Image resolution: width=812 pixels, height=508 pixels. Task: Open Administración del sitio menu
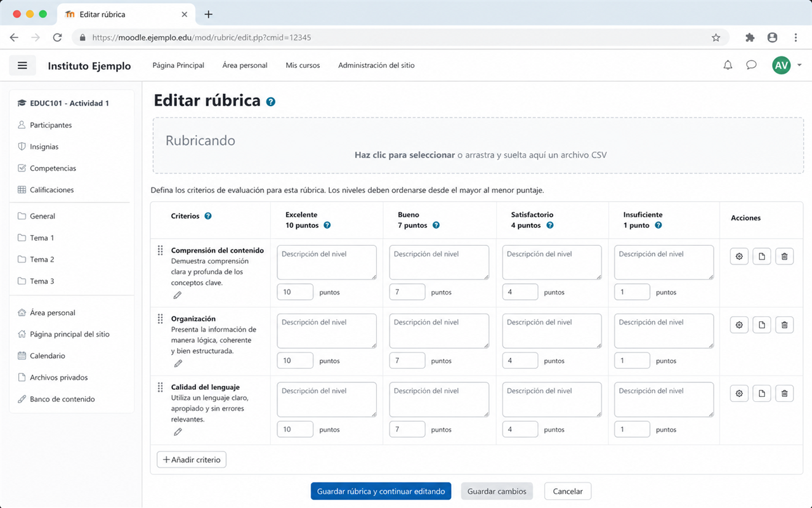coord(376,65)
